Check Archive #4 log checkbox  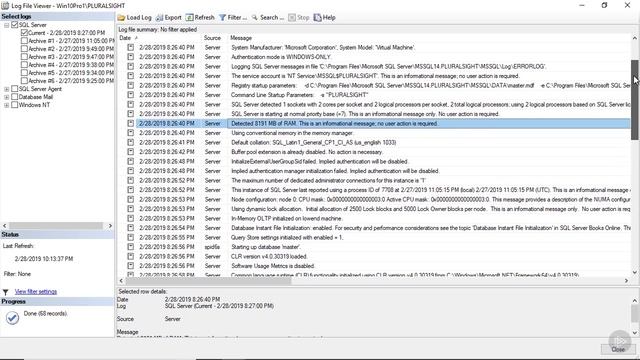24,64
